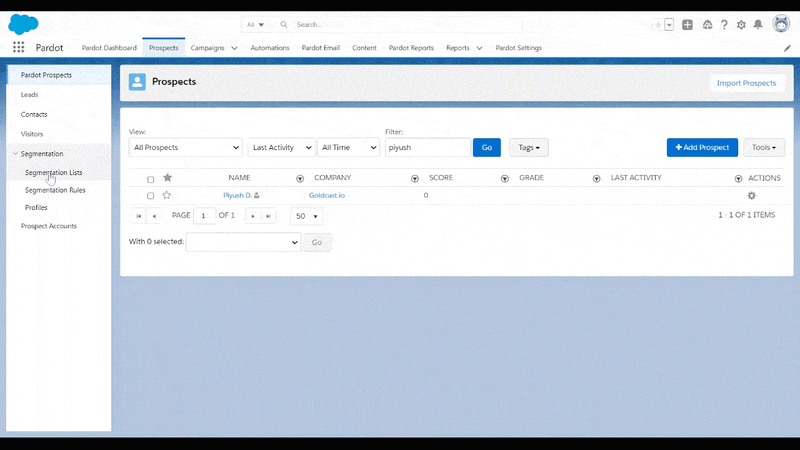Viewport: 800px width, 450px height.
Task: Click the search magnifier icon
Action: (284, 24)
